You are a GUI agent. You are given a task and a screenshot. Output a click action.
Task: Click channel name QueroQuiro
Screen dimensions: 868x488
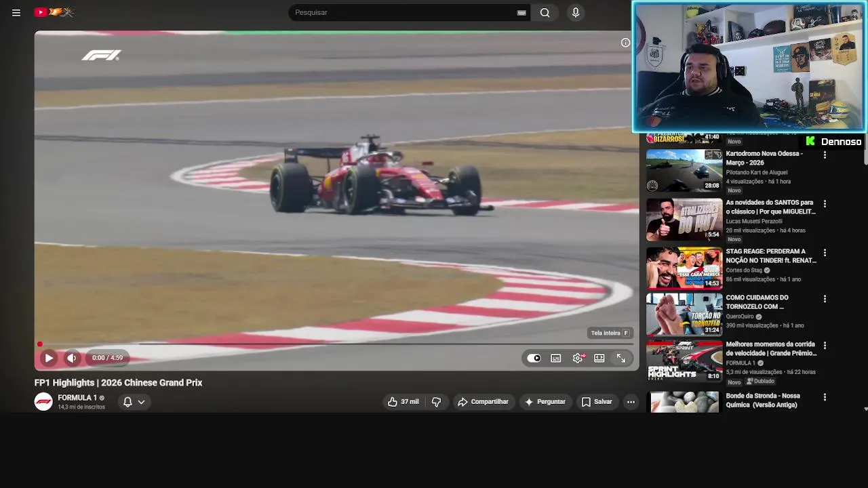coord(741,317)
